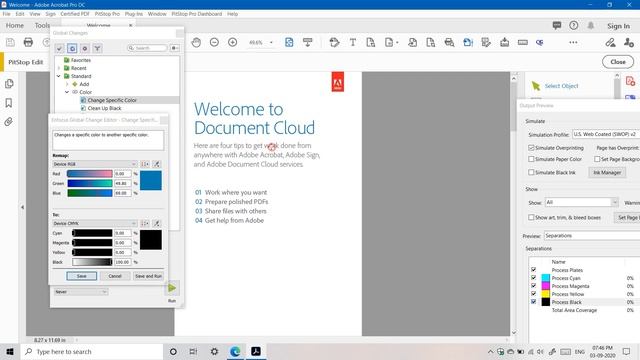
Task: Click the zoom in plus icon
Action: click(x=233, y=42)
